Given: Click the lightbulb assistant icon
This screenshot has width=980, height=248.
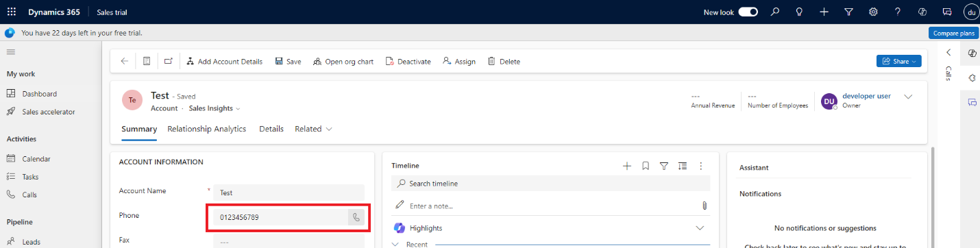Looking at the screenshot, I should tap(799, 12).
